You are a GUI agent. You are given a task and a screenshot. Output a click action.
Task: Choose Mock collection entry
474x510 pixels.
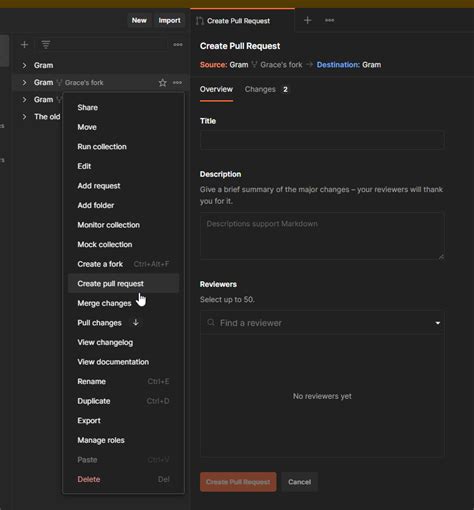(x=123, y=244)
